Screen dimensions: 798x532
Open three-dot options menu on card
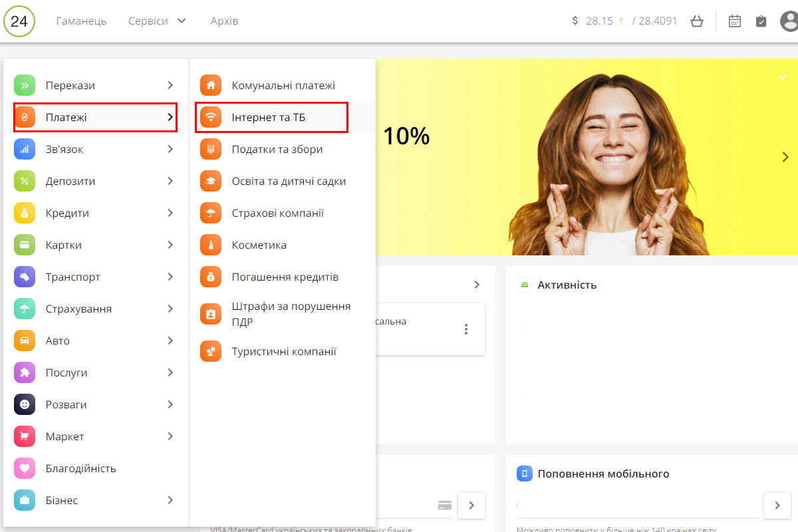click(466, 329)
